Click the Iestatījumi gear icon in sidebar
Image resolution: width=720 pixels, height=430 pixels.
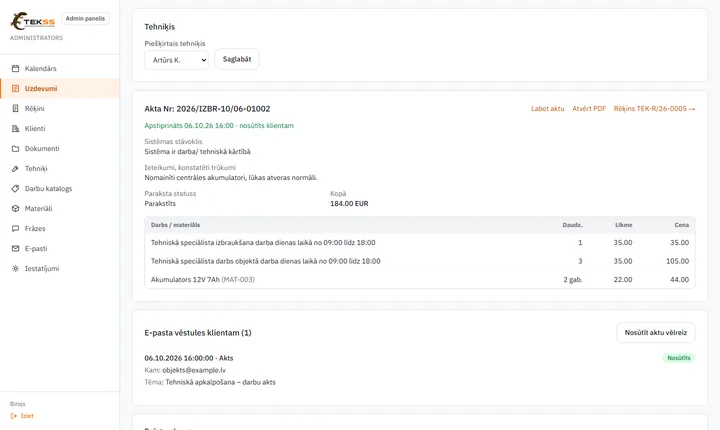(x=15, y=268)
